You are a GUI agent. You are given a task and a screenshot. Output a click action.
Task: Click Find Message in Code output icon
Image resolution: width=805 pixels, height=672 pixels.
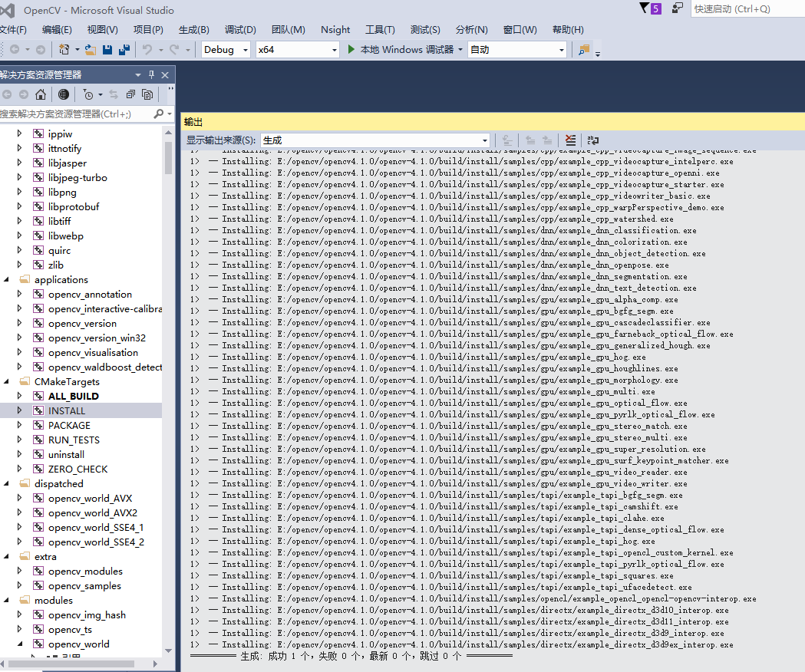[507, 140]
